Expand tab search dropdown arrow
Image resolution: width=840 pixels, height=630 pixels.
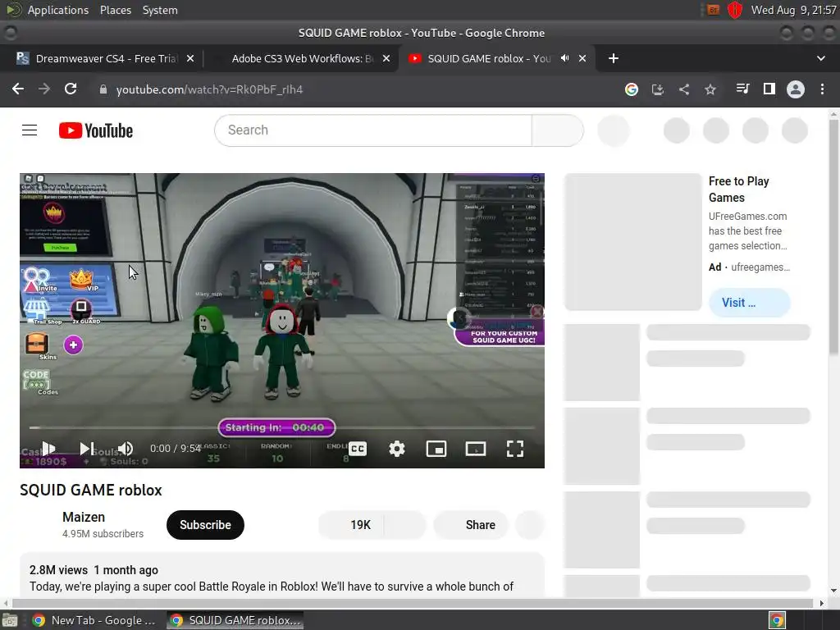820,58
